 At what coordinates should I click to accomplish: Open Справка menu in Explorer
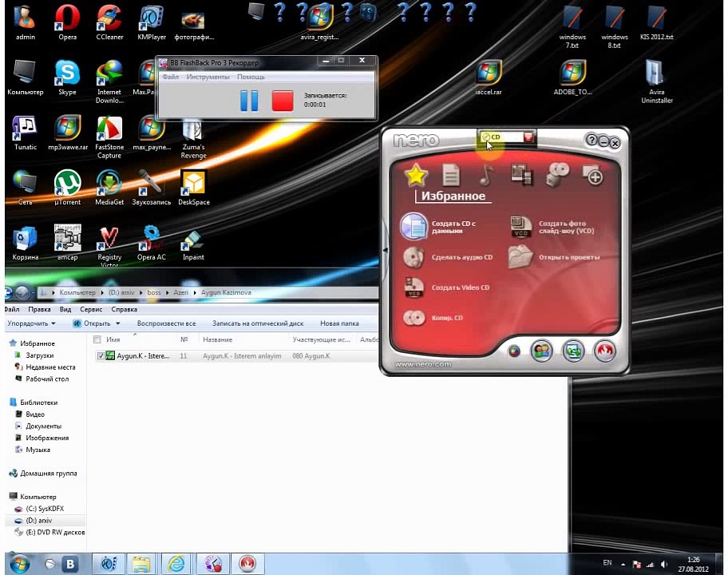(124, 309)
